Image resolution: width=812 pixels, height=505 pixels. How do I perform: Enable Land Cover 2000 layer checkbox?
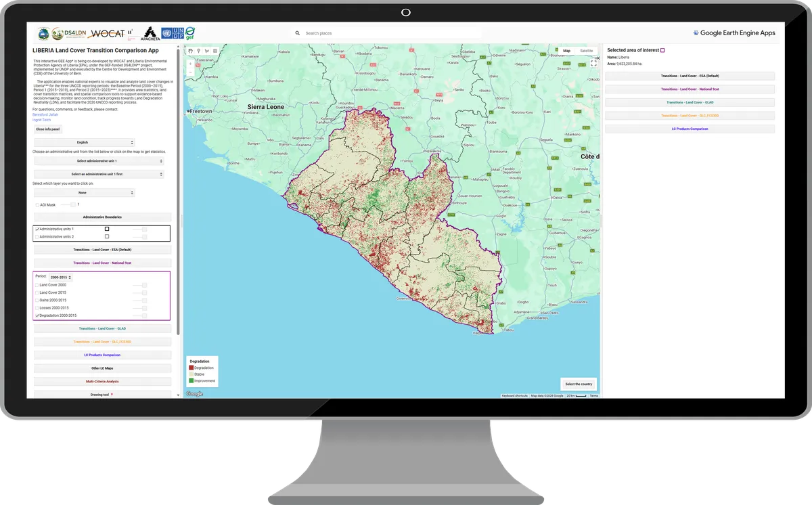point(37,285)
